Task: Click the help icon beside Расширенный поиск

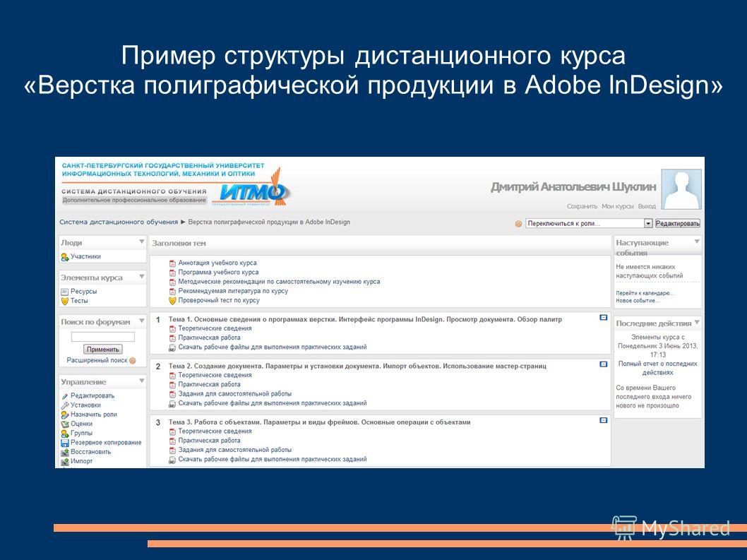Action: pos(133,361)
